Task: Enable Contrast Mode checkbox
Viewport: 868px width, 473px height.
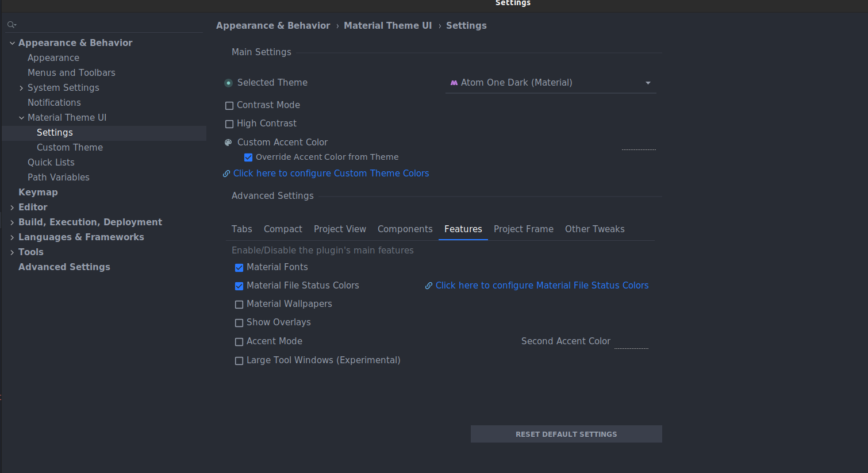Action: [x=229, y=106]
